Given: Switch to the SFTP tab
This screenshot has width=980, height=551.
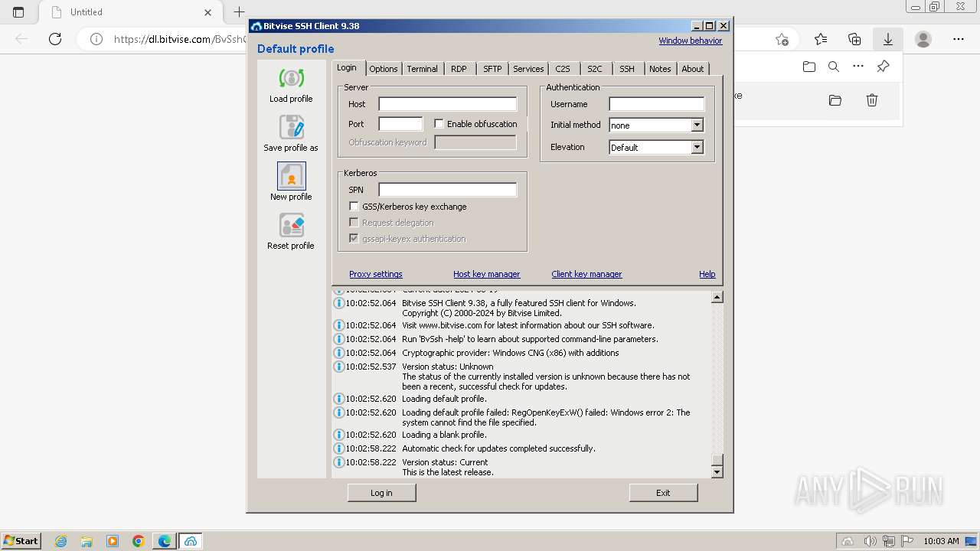Looking at the screenshot, I should pyautogui.click(x=492, y=69).
